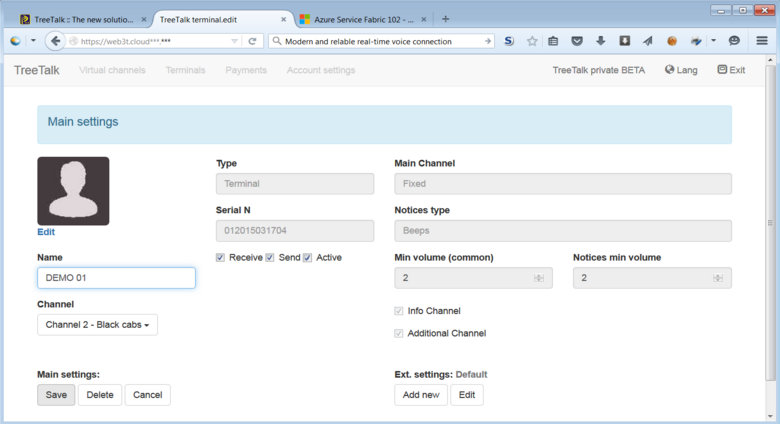Close the TreeTalk terminal.edit tab
The width and height of the screenshot is (780, 424).
click(x=284, y=19)
